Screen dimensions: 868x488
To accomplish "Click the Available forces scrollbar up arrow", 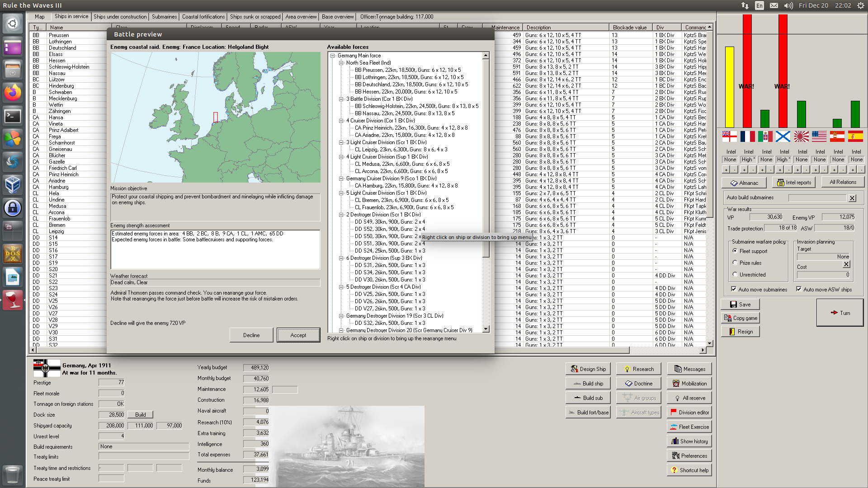I will point(486,56).
